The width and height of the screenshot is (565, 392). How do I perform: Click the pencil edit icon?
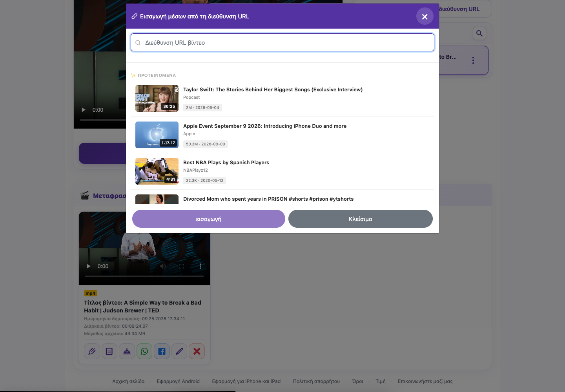tap(179, 351)
